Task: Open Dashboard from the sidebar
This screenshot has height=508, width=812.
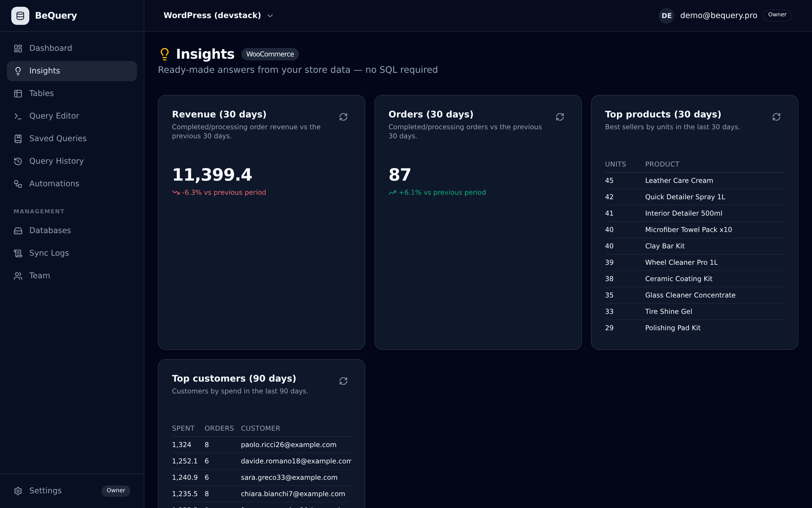Action: (72, 48)
